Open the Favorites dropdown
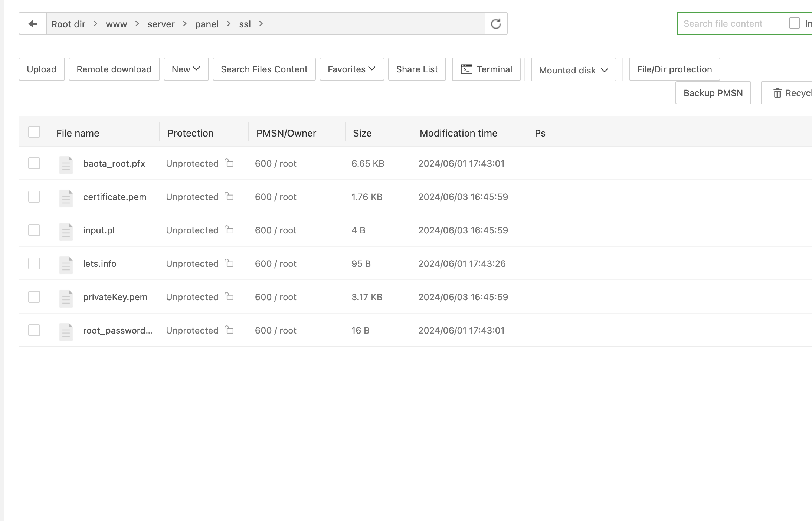812x521 pixels. (x=351, y=69)
